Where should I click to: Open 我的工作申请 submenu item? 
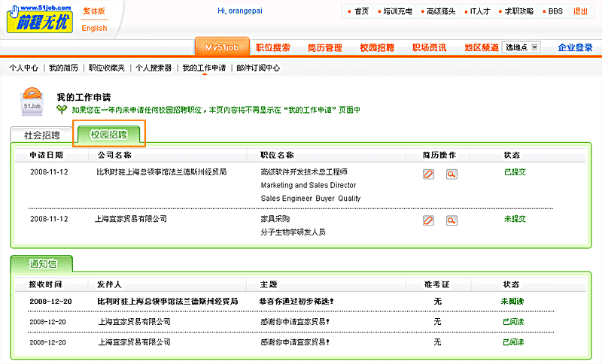point(204,68)
